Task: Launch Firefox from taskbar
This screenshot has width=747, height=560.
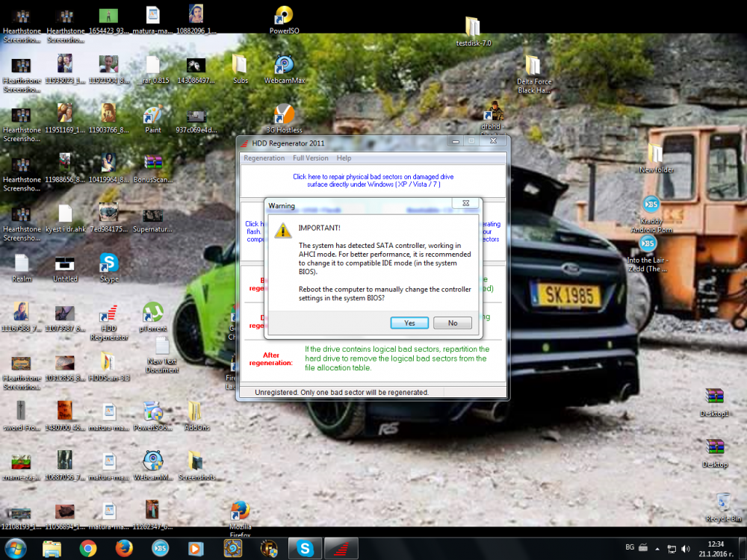Action: coord(124,549)
